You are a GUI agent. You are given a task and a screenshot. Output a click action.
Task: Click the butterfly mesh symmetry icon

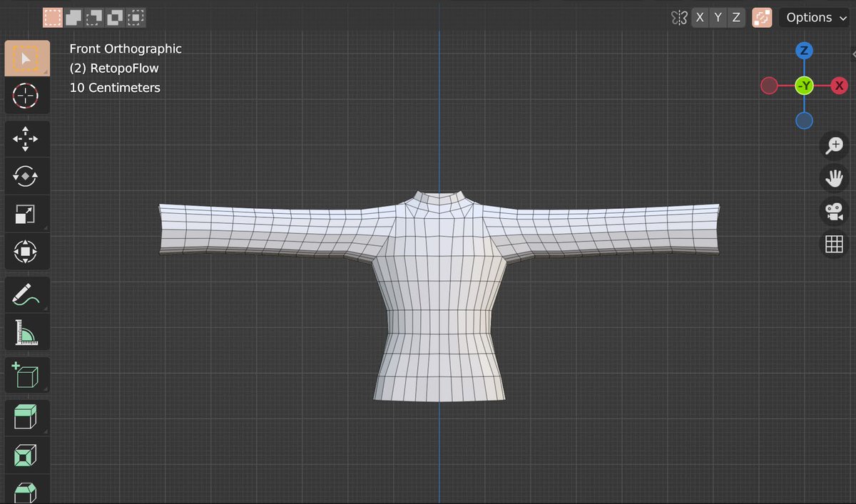pyautogui.click(x=679, y=18)
